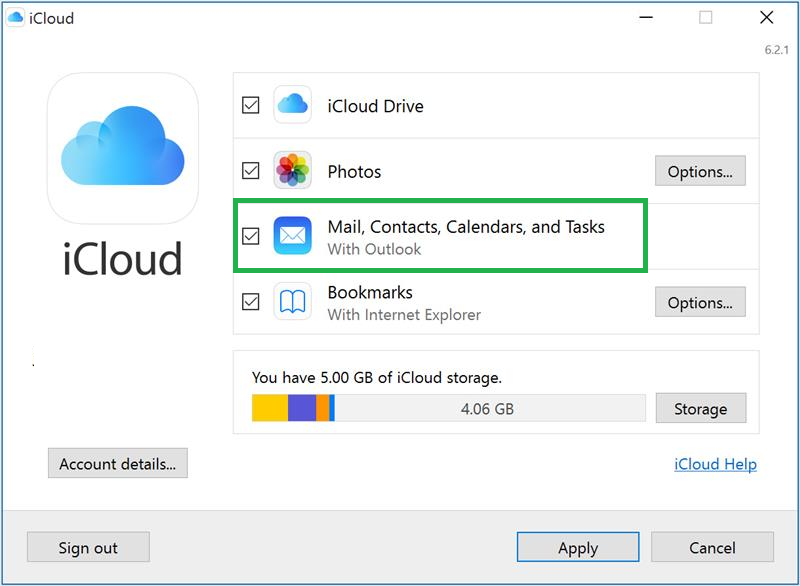Open Bookmarks Options button
This screenshot has width=800, height=586.
pos(700,302)
